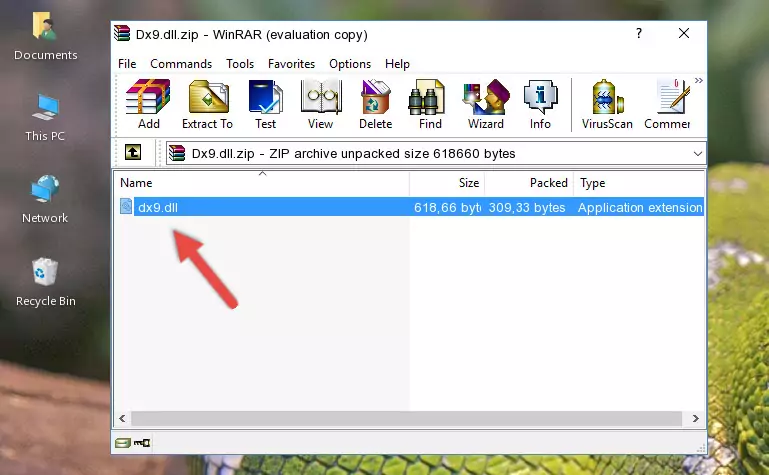Select the dx9.dll file row
The width and height of the screenshot is (769, 475).
[411, 207]
